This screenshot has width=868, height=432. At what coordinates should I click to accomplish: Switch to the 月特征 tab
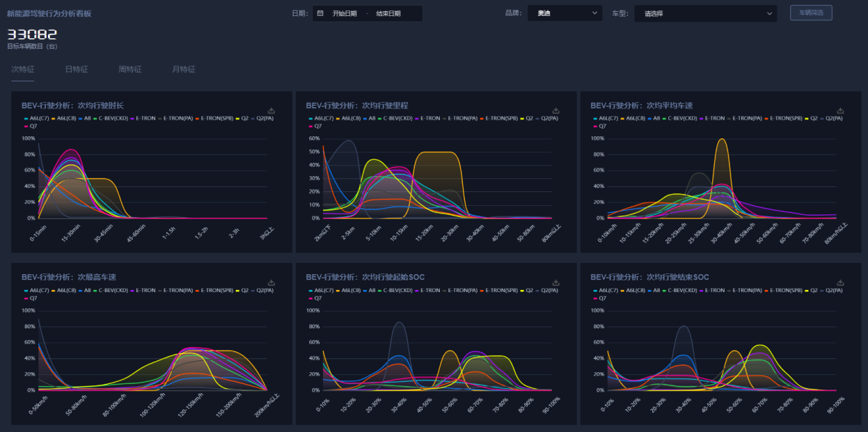[184, 70]
